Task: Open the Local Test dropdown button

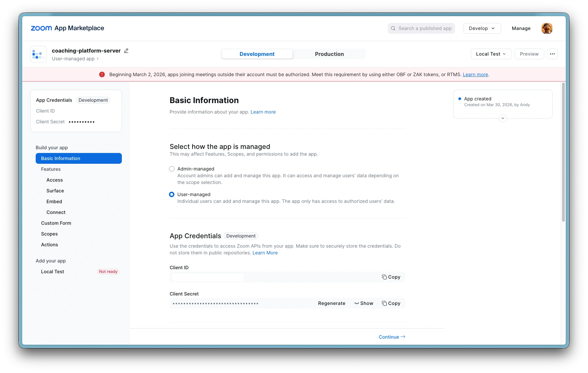Action: click(x=491, y=54)
